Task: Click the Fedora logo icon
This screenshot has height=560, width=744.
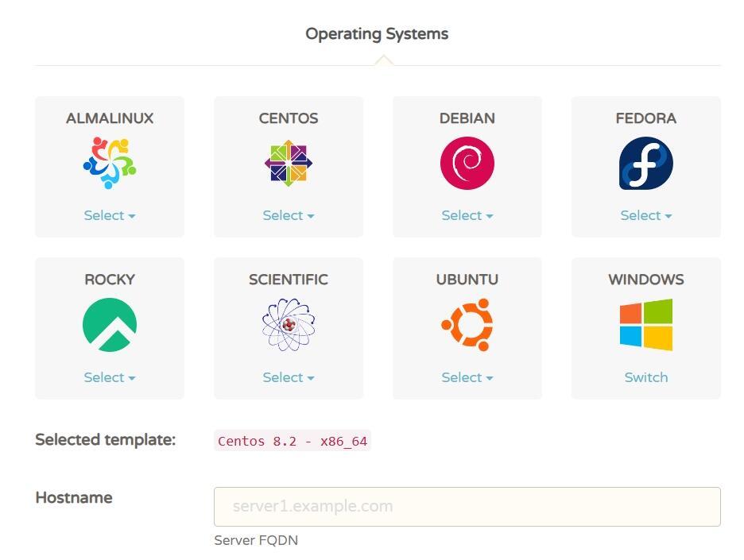Action: pyautogui.click(x=645, y=163)
